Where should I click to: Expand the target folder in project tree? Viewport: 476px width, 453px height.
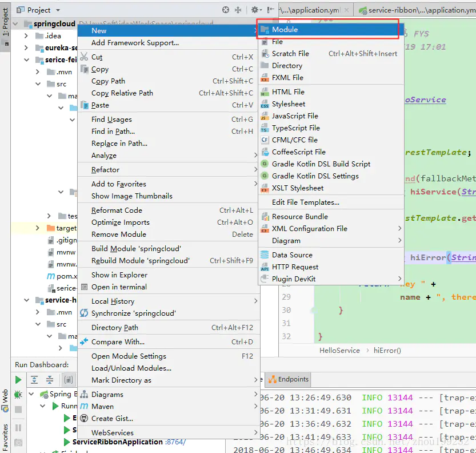tap(38, 228)
